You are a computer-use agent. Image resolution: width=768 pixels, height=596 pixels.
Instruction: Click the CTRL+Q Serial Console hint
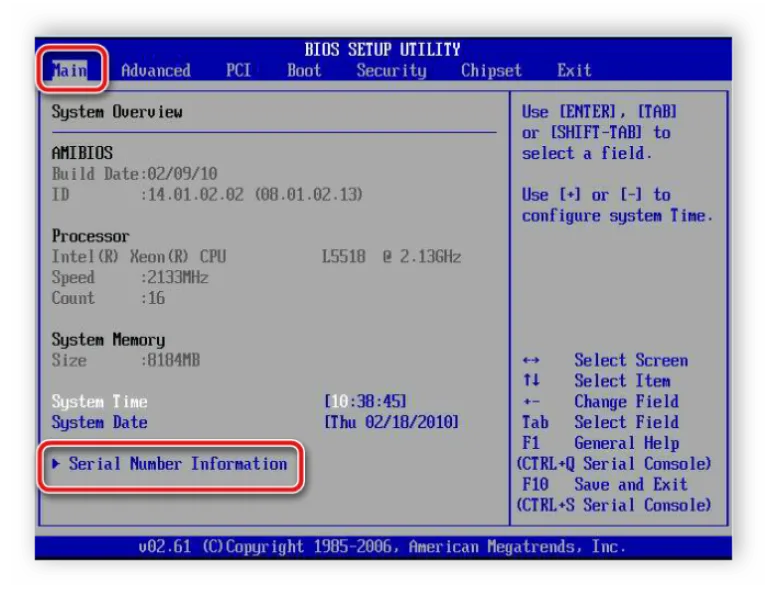pos(614,464)
